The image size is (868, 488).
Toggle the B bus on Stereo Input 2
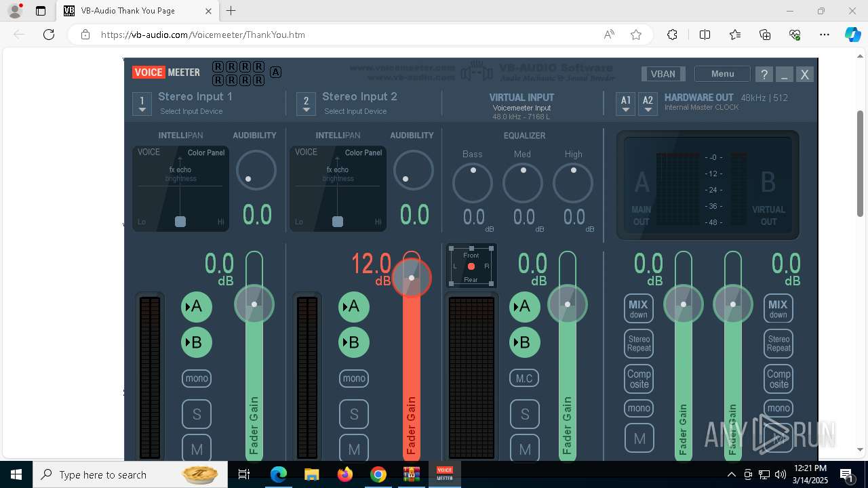[x=354, y=342]
